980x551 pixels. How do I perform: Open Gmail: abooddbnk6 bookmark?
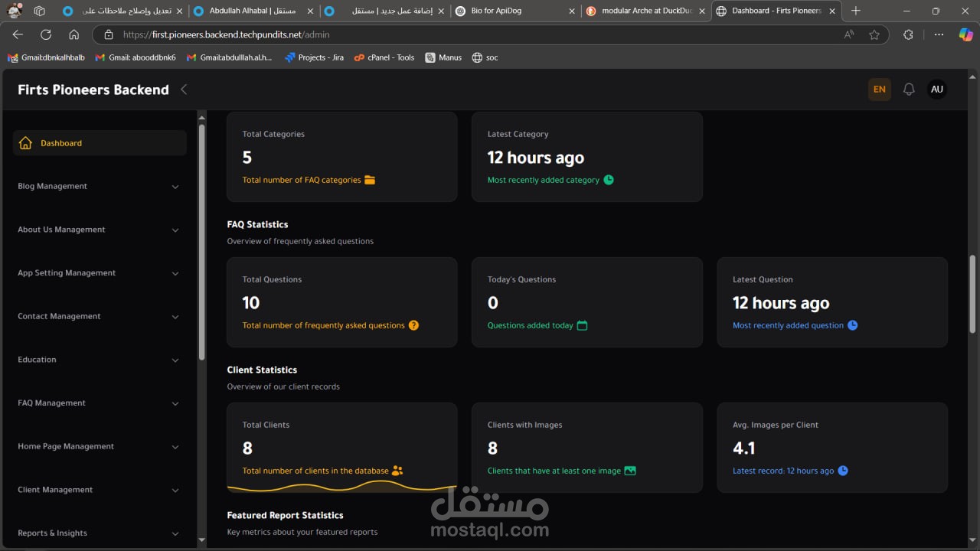(x=136, y=57)
